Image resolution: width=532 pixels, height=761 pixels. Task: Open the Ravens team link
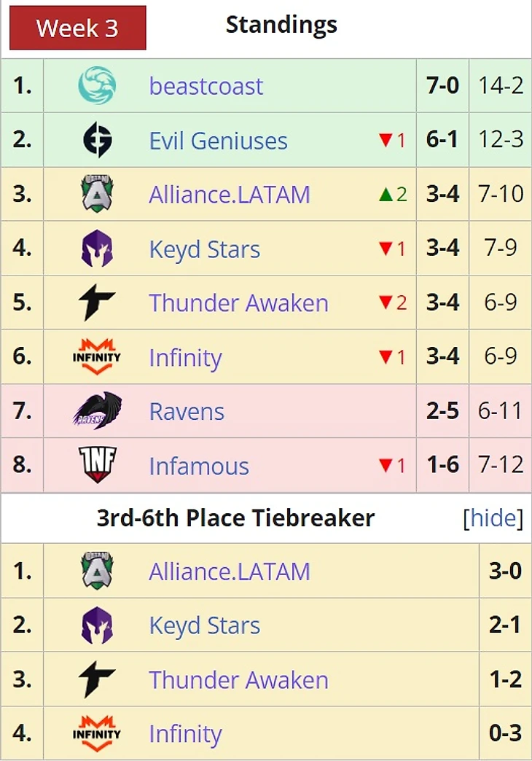point(187,411)
